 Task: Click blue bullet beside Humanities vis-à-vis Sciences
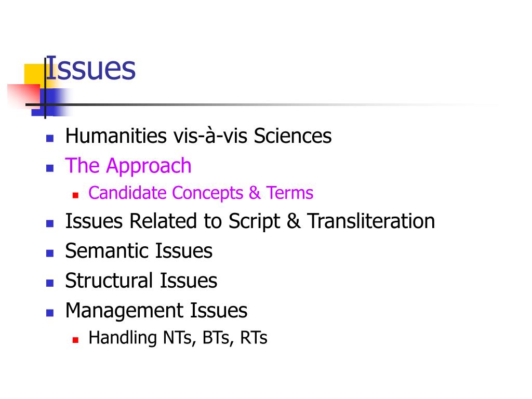point(50,138)
